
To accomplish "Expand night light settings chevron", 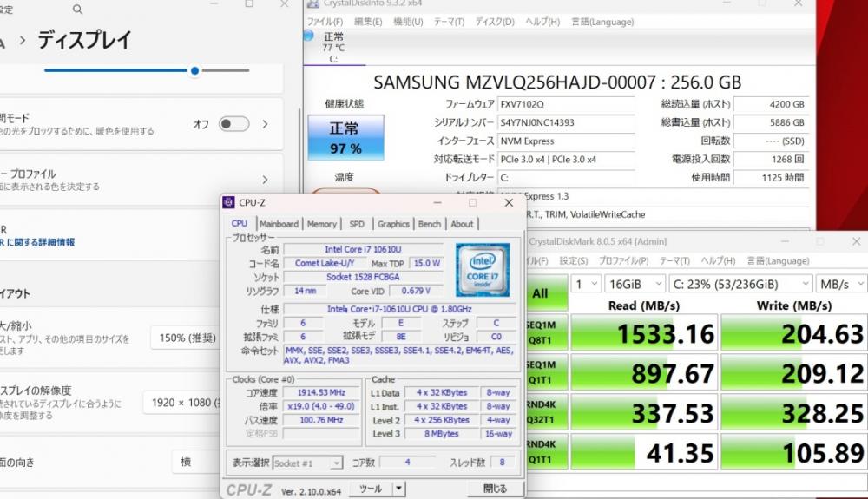I will tap(265, 124).
